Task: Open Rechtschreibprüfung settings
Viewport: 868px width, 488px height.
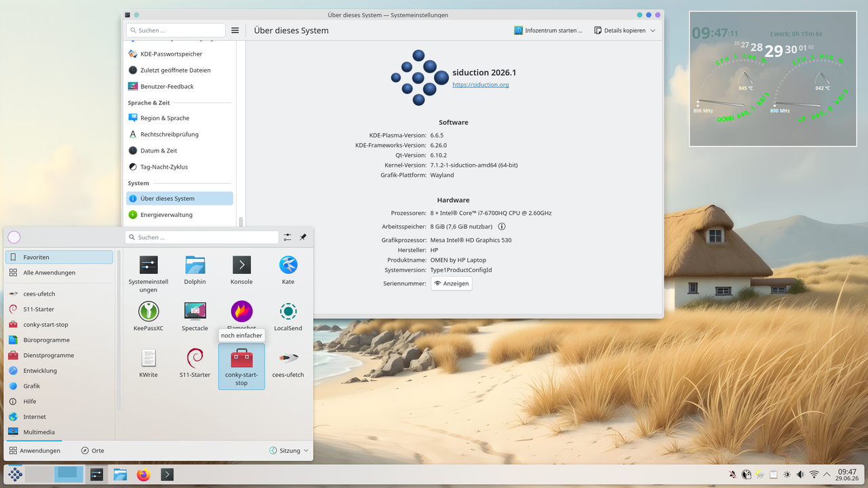Action: [x=180, y=134]
